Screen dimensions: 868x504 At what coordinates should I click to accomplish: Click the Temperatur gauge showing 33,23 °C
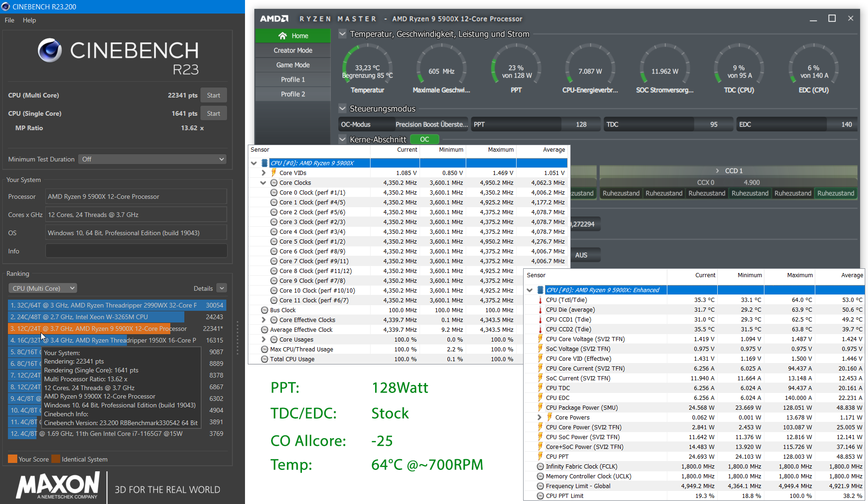click(x=367, y=69)
